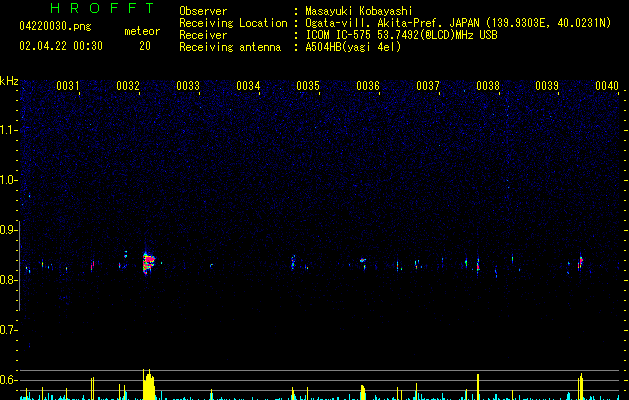Click the meteor label
Image resolution: width=629 pixels, height=400 pixels.
[142, 31]
